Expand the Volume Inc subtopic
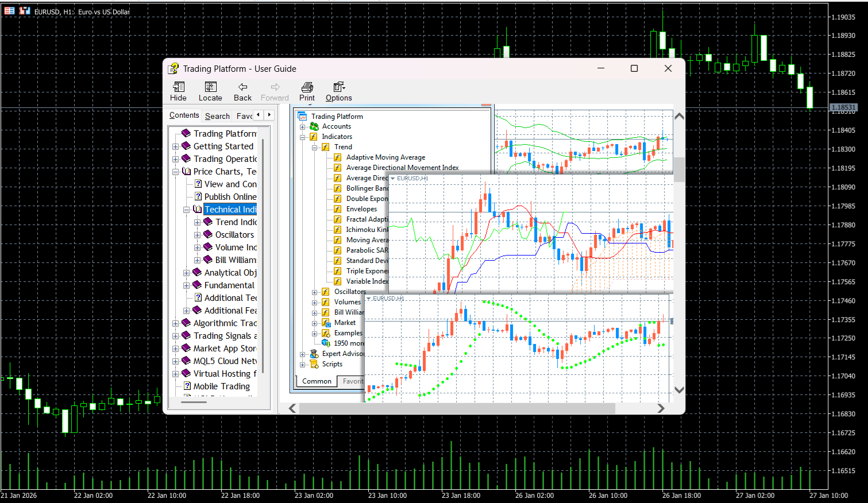The image size is (868, 503). [x=198, y=247]
